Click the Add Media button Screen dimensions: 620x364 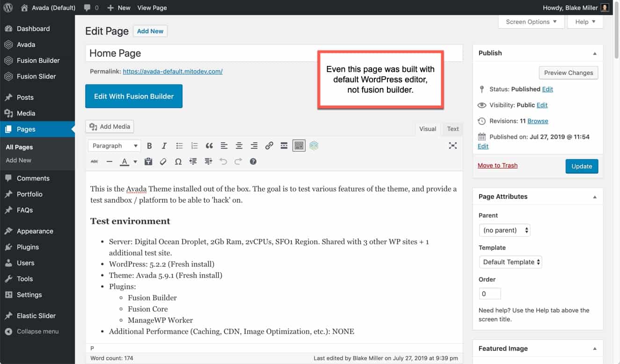pos(109,126)
